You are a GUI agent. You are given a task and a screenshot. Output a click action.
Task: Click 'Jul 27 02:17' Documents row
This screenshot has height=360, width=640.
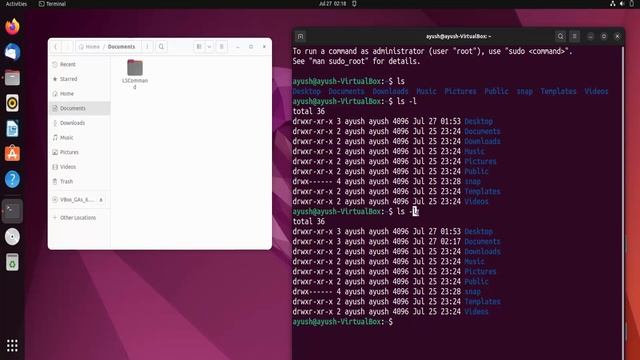[x=396, y=241]
